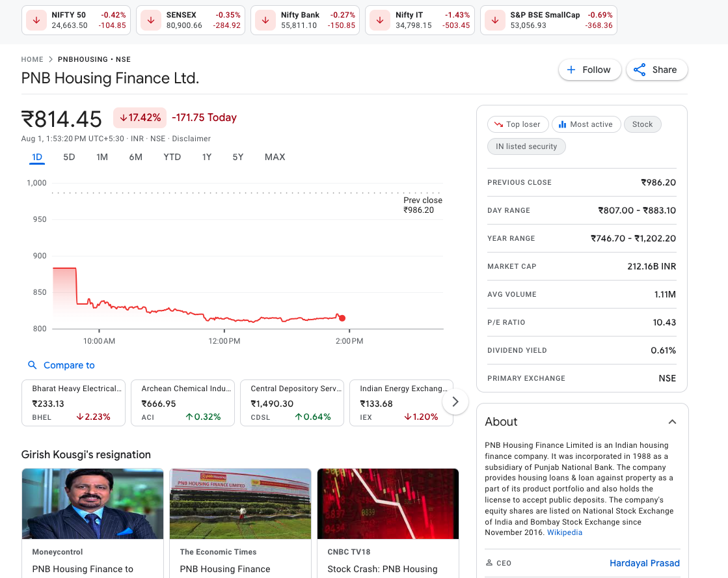Click the PNBHOUSING · NSE breadcrumb text
Viewport: 728px width, 578px height.
tap(94, 59)
